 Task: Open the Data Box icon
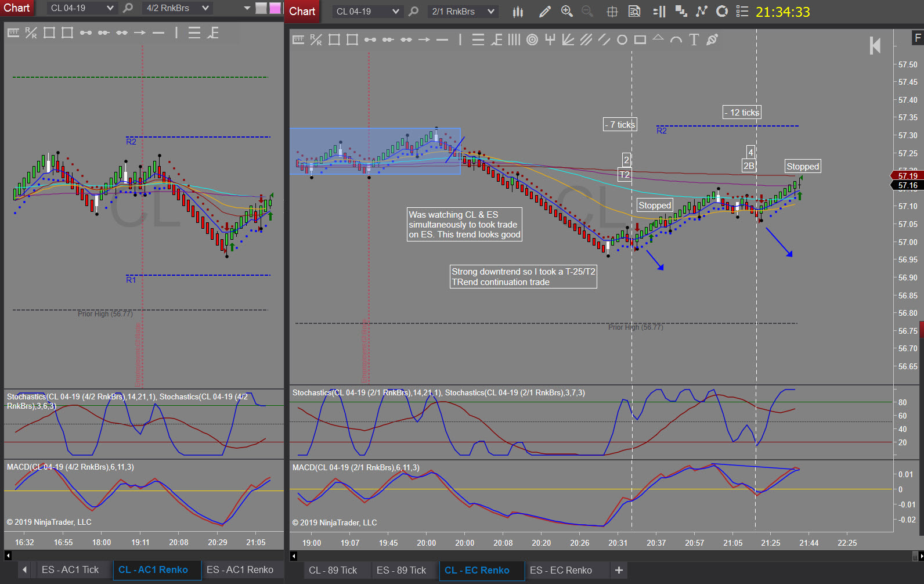click(x=635, y=12)
